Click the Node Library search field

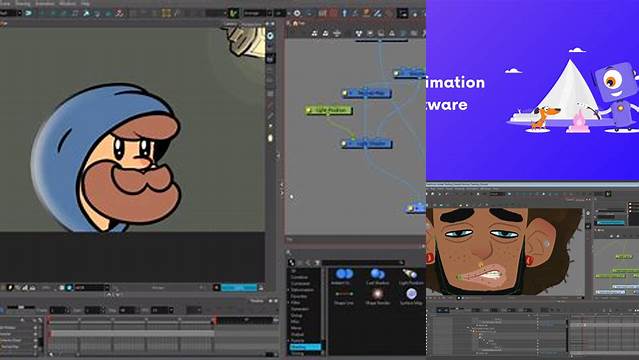[x=363, y=263]
